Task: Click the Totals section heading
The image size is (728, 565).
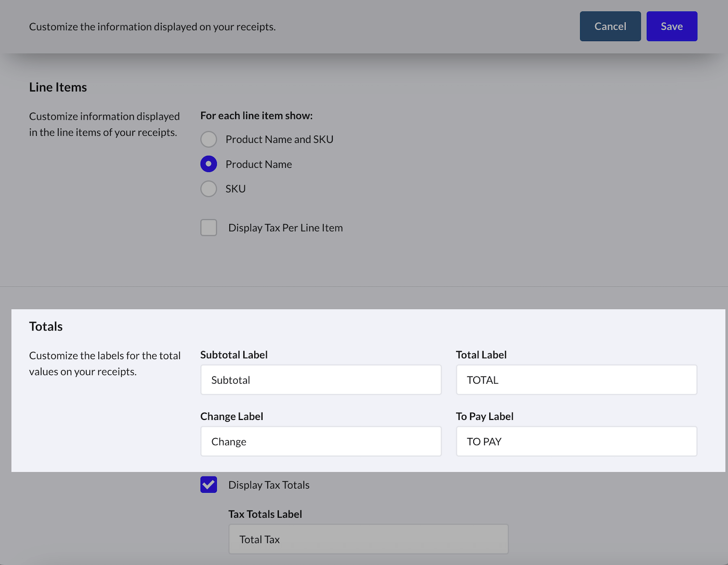Action: (46, 326)
